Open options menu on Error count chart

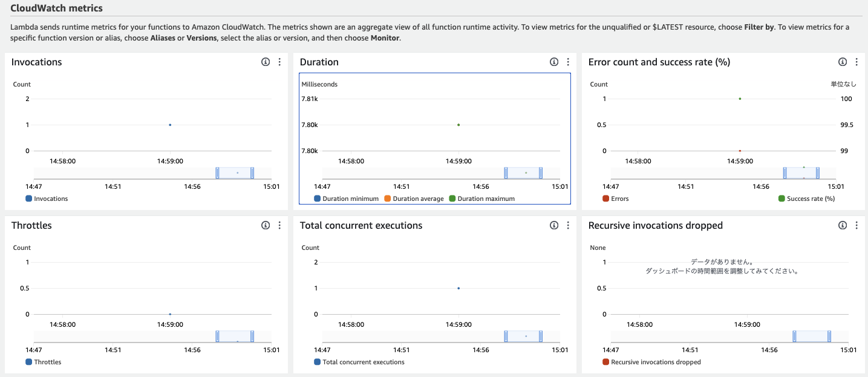[856, 61]
